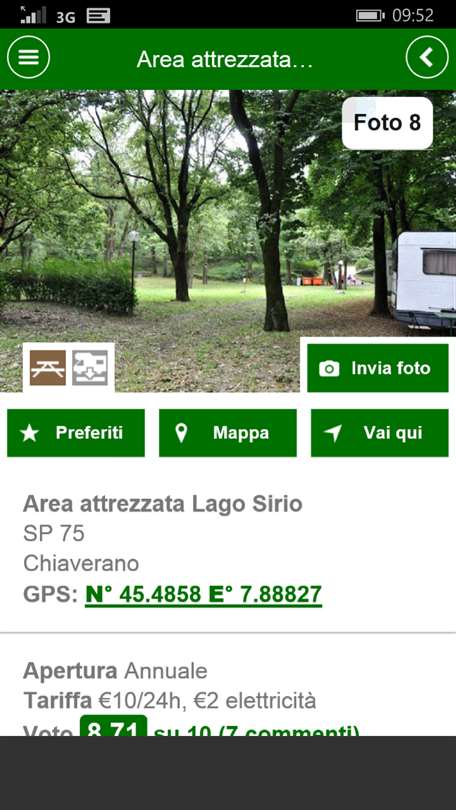Start navigation with Vai qui

[x=380, y=433]
